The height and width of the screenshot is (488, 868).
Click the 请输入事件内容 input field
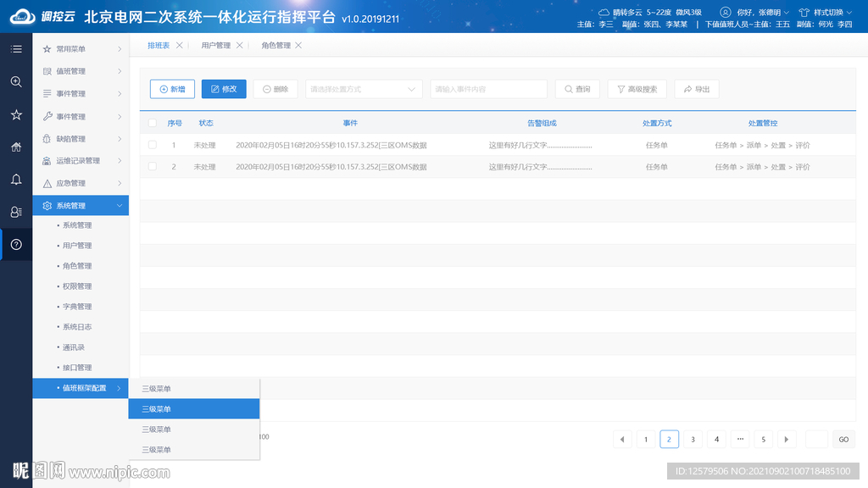pos(488,89)
